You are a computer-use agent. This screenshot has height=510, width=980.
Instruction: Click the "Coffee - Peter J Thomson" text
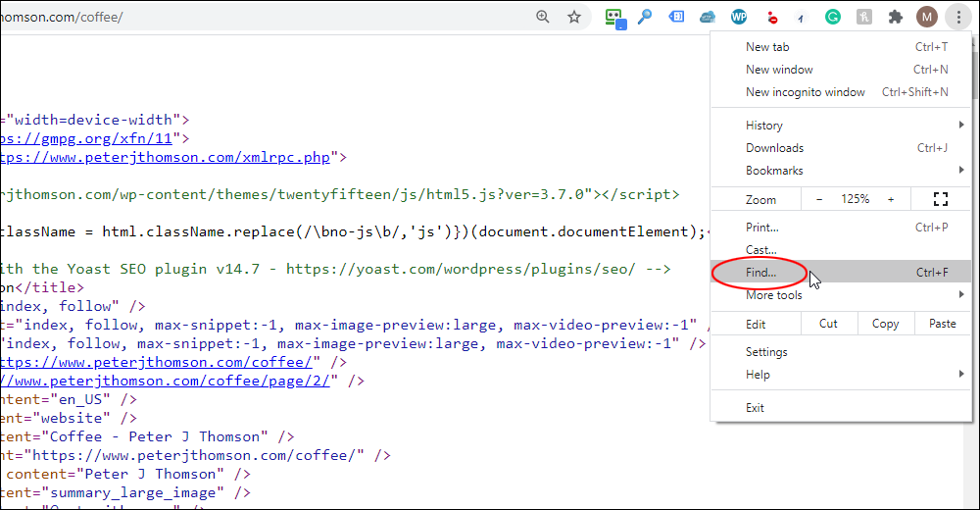[159, 436]
